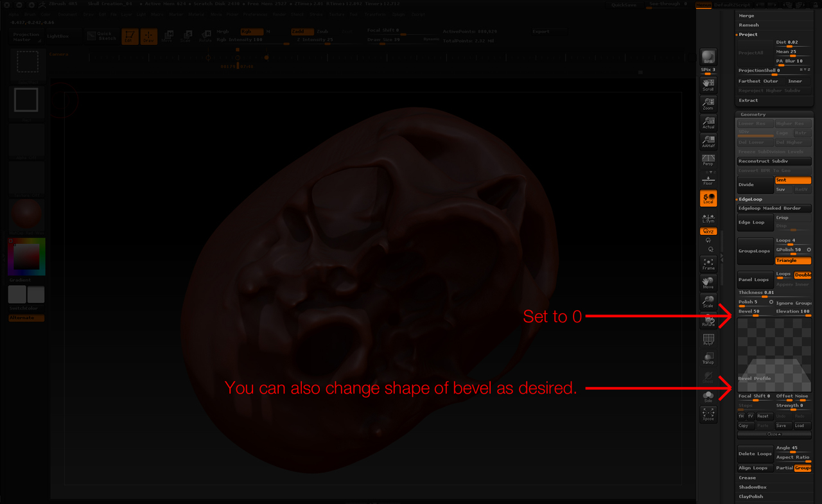Toggle the Floor grid icon
Image resolution: width=822 pixels, height=504 pixels.
point(708,179)
